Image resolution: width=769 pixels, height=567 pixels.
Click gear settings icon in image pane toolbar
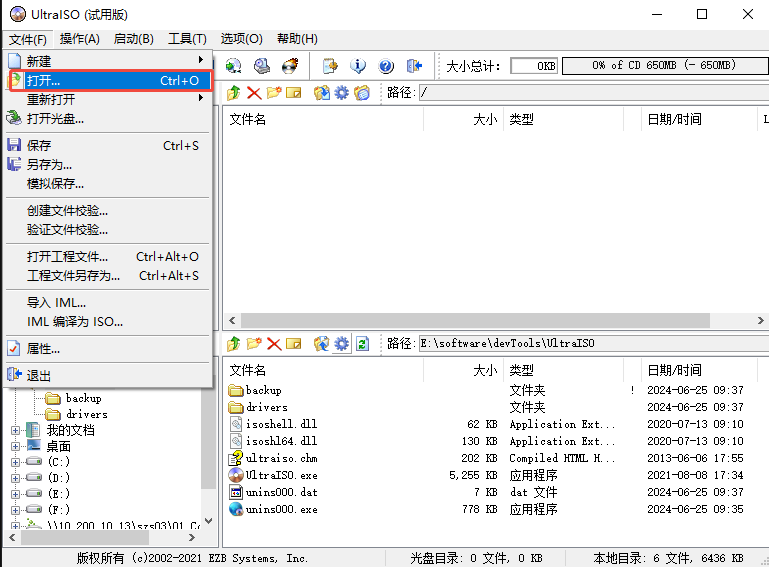pyautogui.click(x=341, y=93)
